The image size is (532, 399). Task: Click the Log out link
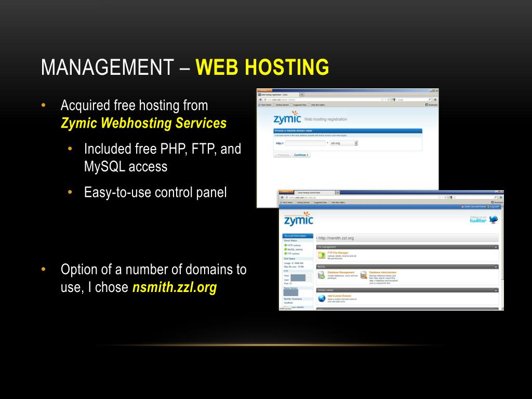tap(494, 206)
